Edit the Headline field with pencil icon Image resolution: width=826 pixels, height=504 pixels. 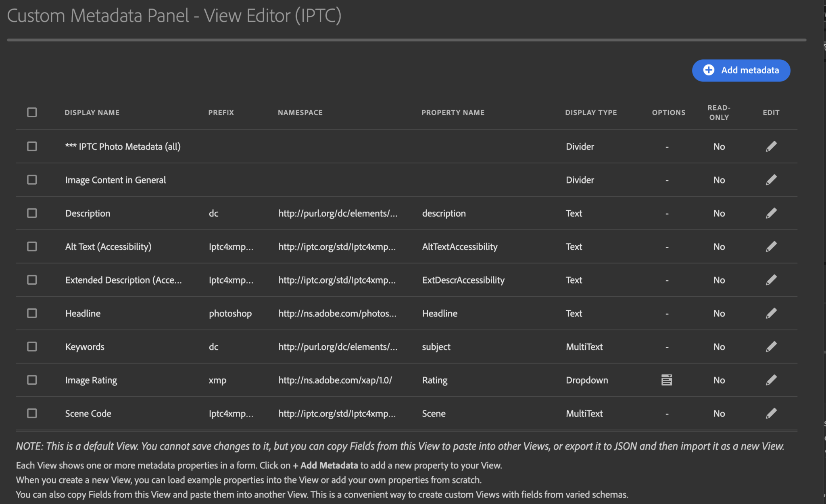[771, 313]
